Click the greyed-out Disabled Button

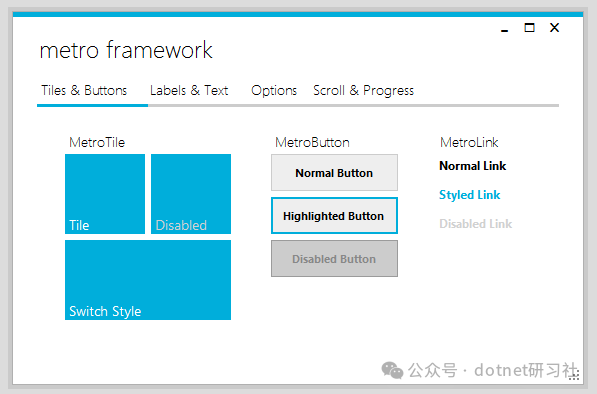click(x=334, y=258)
